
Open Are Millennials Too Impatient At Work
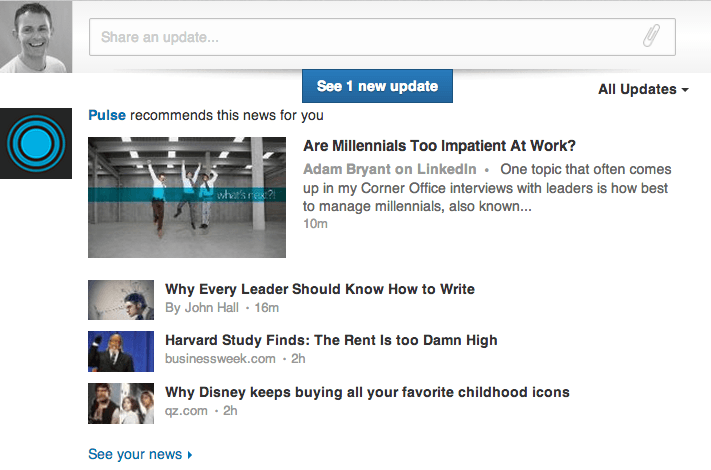(439, 146)
